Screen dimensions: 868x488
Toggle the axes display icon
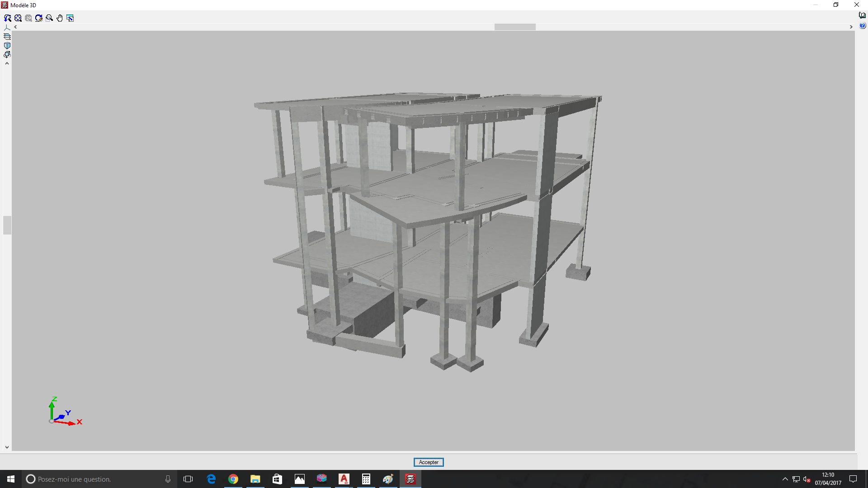[x=7, y=28]
